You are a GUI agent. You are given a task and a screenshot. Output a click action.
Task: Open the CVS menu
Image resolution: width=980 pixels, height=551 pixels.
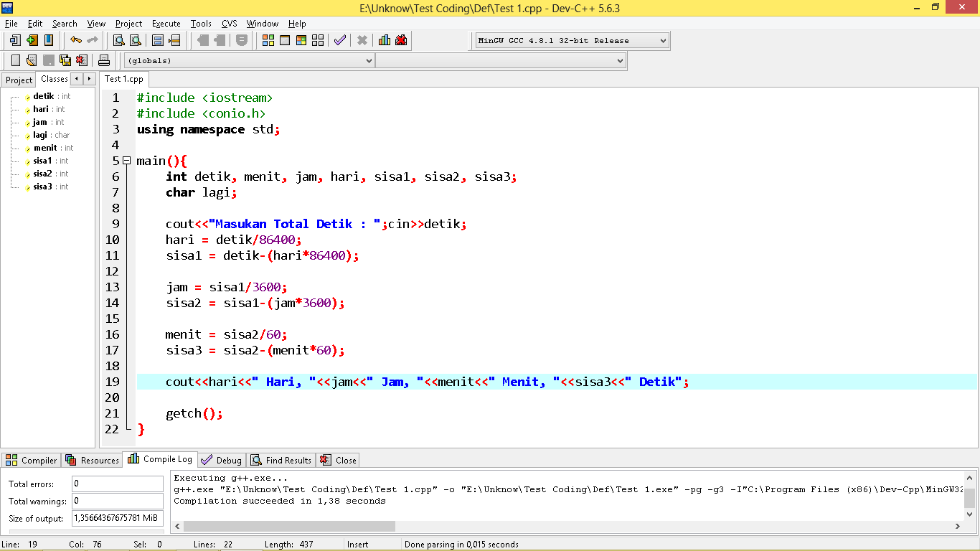click(x=230, y=24)
